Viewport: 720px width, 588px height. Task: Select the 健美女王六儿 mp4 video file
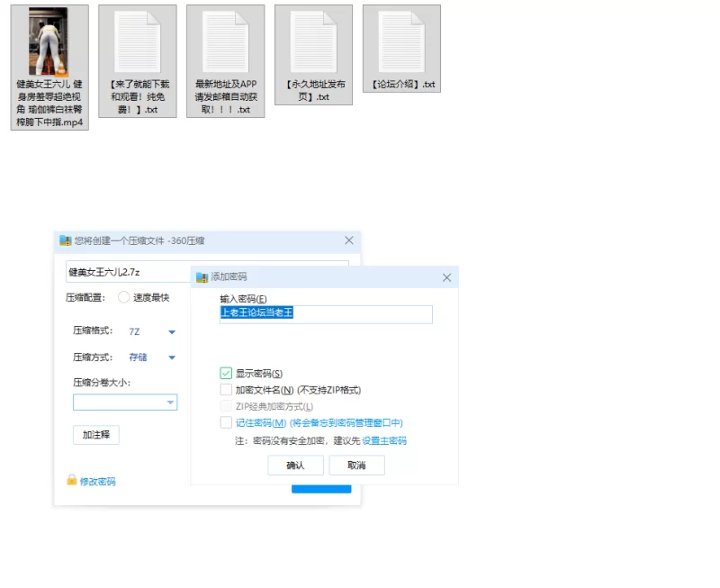49,67
